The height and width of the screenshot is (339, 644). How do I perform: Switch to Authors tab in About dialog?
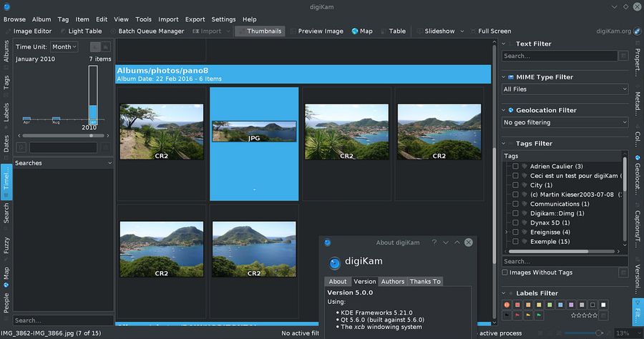click(x=393, y=282)
